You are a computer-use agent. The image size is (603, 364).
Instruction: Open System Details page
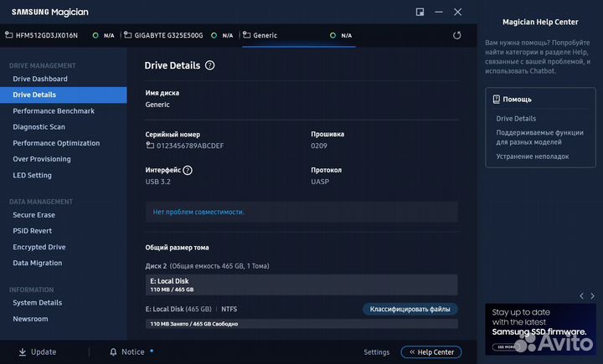tap(38, 303)
